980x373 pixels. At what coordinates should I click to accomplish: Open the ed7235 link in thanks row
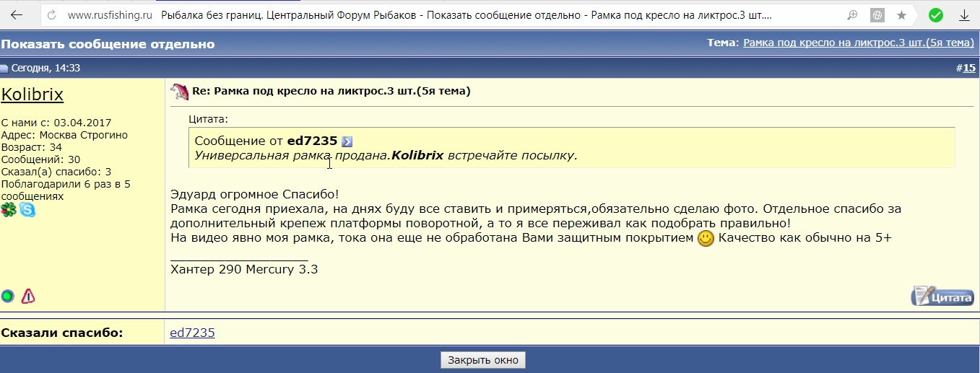coord(192,333)
